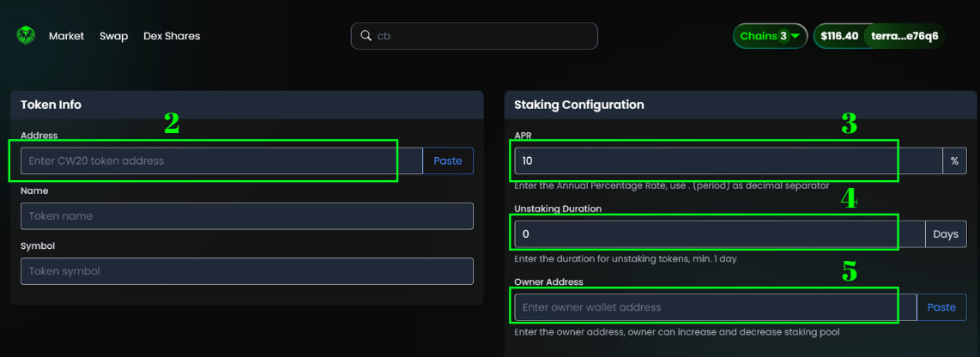Click the Days unit label
The height and width of the screenshot is (357, 980).
(x=946, y=233)
